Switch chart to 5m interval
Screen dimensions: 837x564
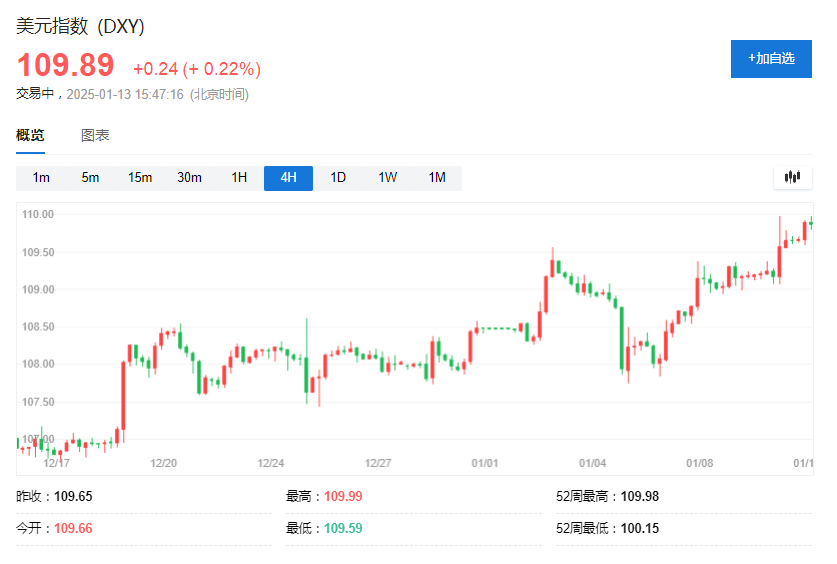[90, 178]
